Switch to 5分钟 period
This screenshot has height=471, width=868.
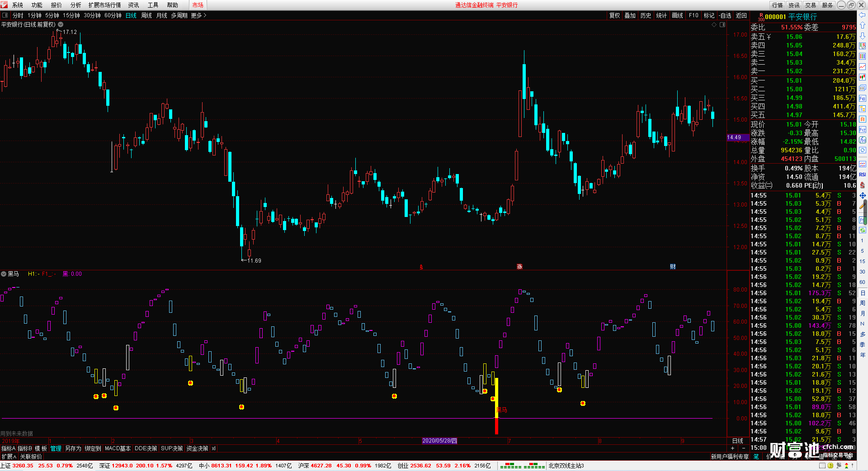(x=52, y=15)
